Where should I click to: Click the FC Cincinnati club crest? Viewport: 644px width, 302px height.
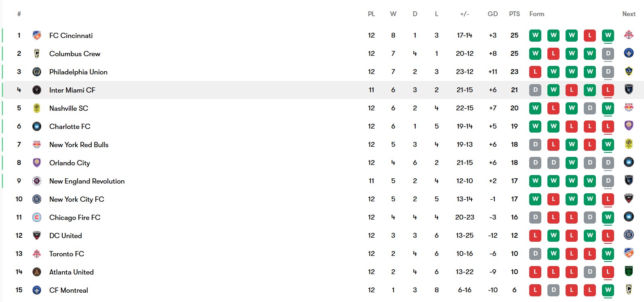[37, 36]
